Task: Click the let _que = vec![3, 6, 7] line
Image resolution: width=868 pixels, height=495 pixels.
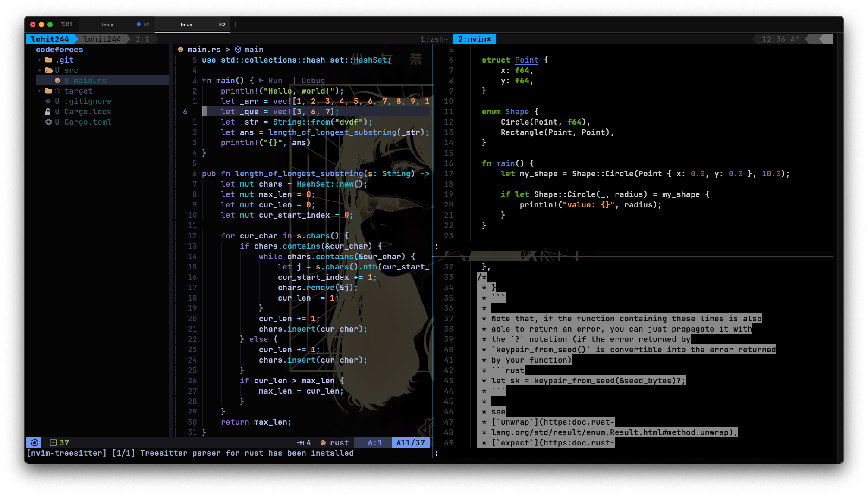Action: [280, 112]
